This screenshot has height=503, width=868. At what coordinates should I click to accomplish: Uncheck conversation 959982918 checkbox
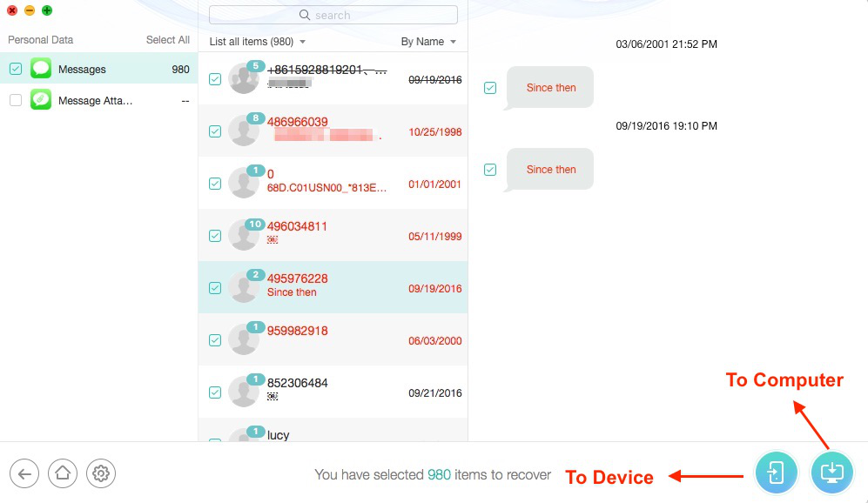pyautogui.click(x=215, y=340)
